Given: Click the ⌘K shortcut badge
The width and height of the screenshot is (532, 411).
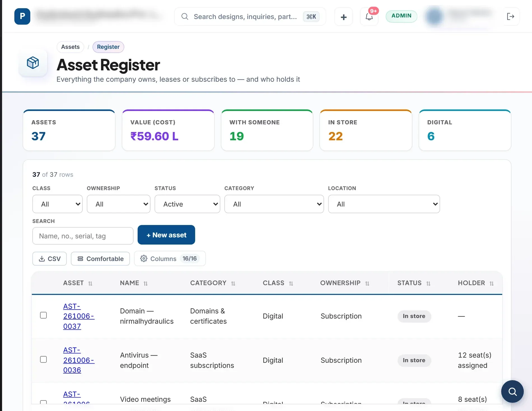Looking at the screenshot, I should click(x=311, y=17).
